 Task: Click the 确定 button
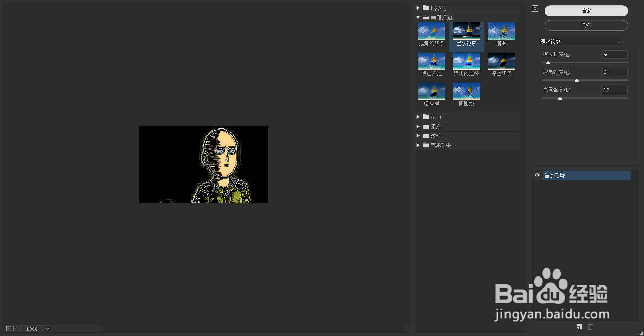click(586, 11)
